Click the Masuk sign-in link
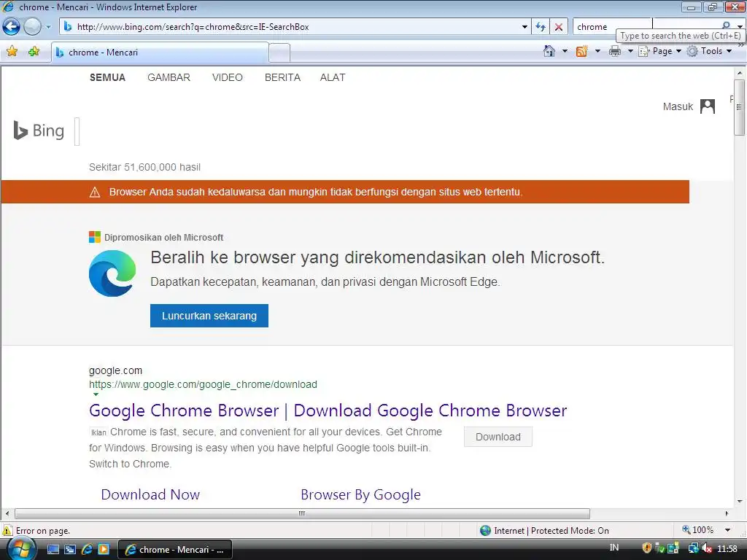 pos(678,106)
